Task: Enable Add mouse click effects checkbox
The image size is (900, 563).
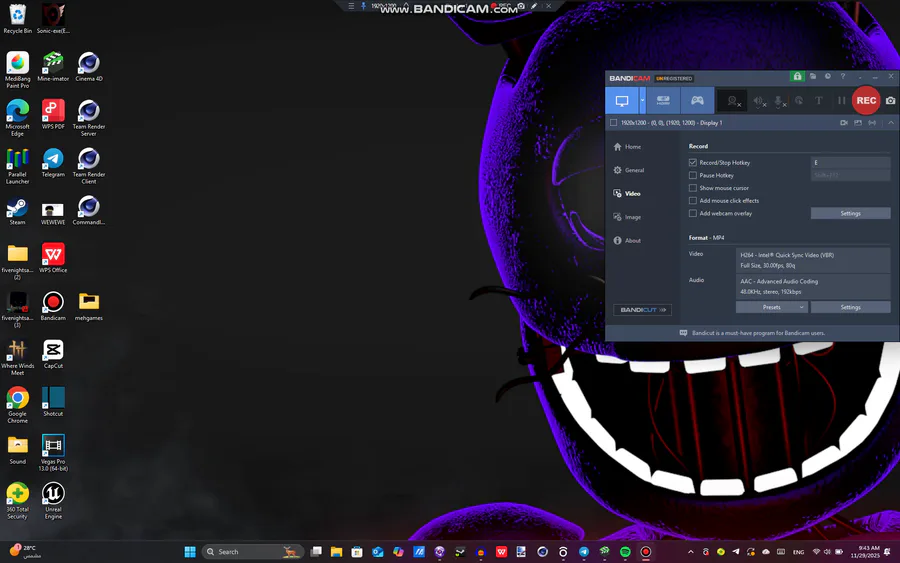Action: 693,201
